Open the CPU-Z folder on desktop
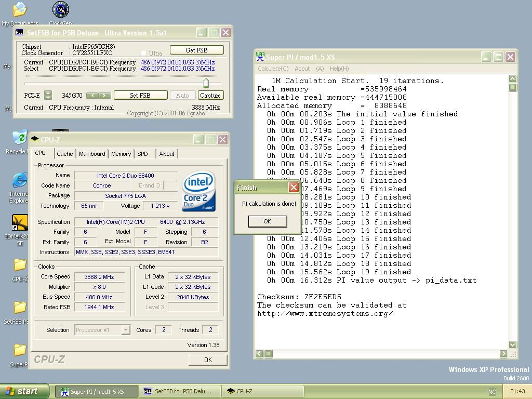 pos(20,265)
